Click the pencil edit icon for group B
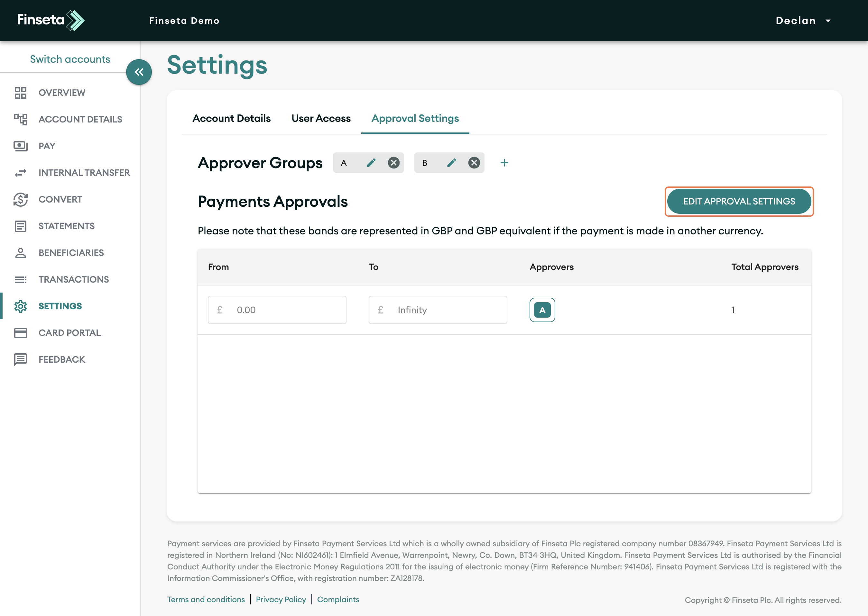Viewport: 868px width, 616px height. 451,163
